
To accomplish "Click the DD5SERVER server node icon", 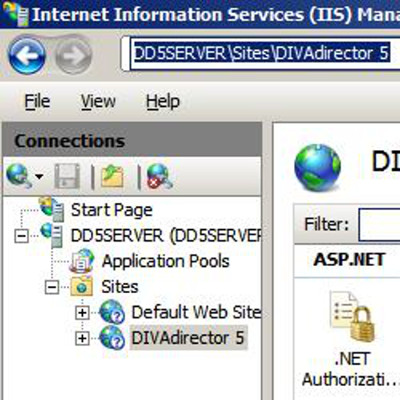I will coord(52,235).
